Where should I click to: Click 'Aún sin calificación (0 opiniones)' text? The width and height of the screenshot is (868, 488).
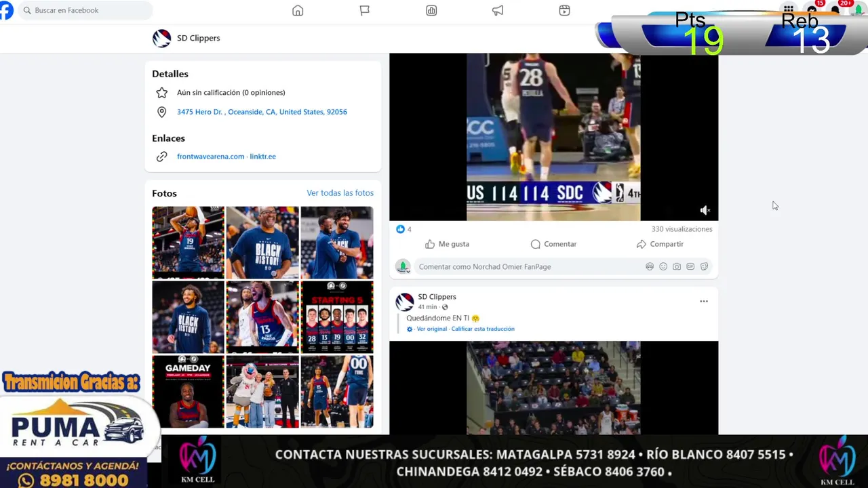coord(231,92)
